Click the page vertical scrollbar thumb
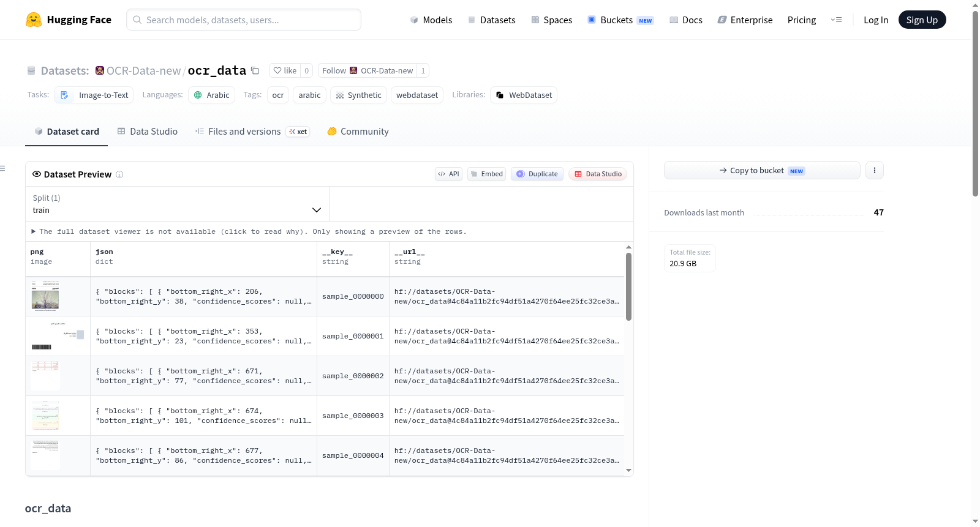The width and height of the screenshot is (980, 527). coord(975,103)
